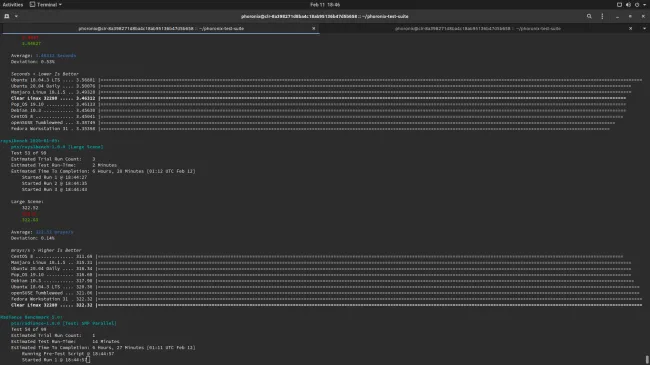
Task: Click the '6 Hours, 28 Minutes' completion line
Action: coord(103,171)
